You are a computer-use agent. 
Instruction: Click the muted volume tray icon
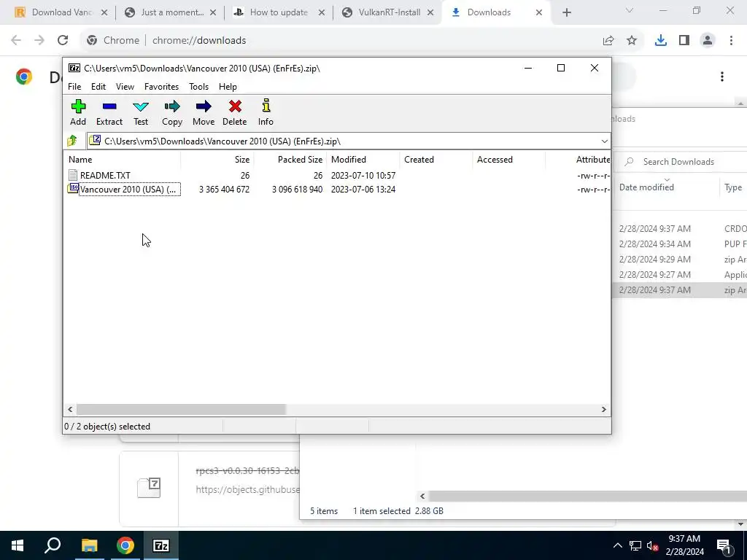pos(653,545)
